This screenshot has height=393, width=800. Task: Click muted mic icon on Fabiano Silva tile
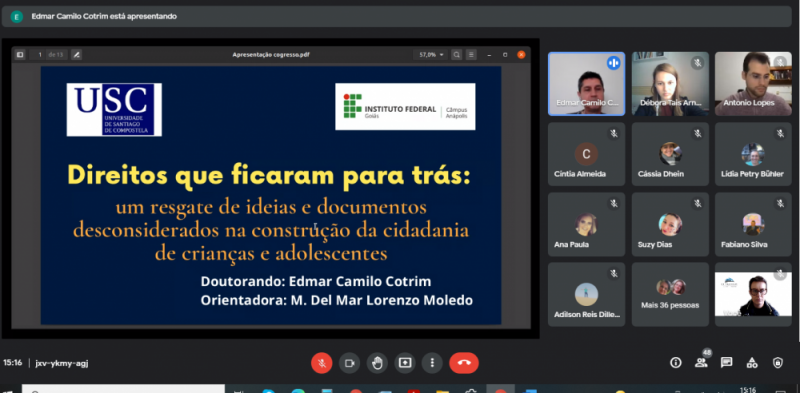780,203
